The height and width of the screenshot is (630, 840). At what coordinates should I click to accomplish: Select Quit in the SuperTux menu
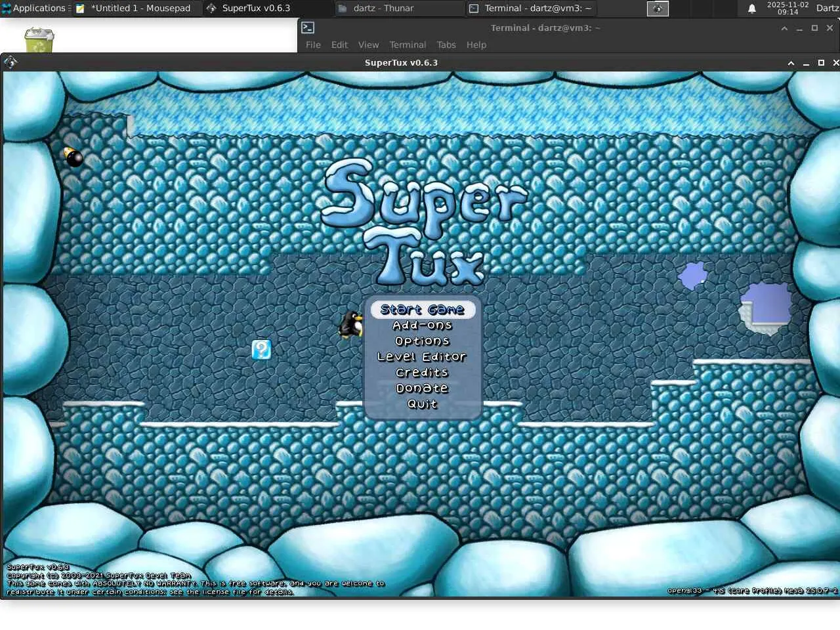click(x=422, y=404)
